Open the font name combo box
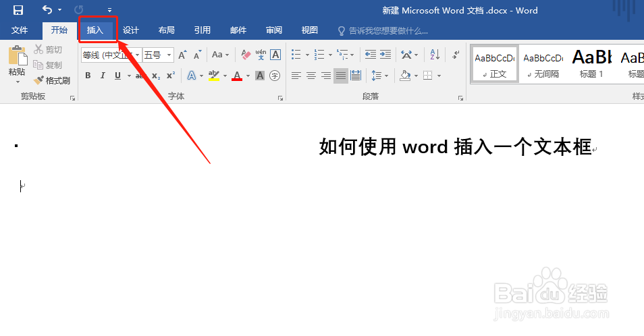 click(111, 55)
